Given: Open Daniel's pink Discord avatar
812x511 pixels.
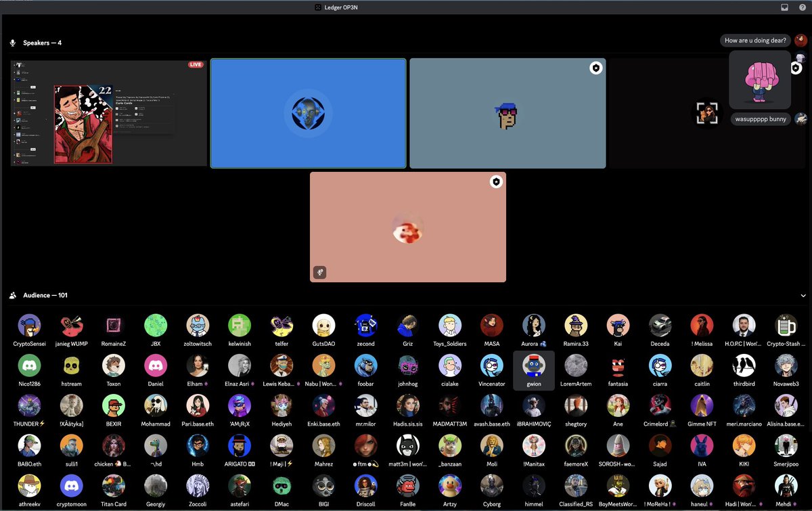Looking at the screenshot, I should [156, 365].
